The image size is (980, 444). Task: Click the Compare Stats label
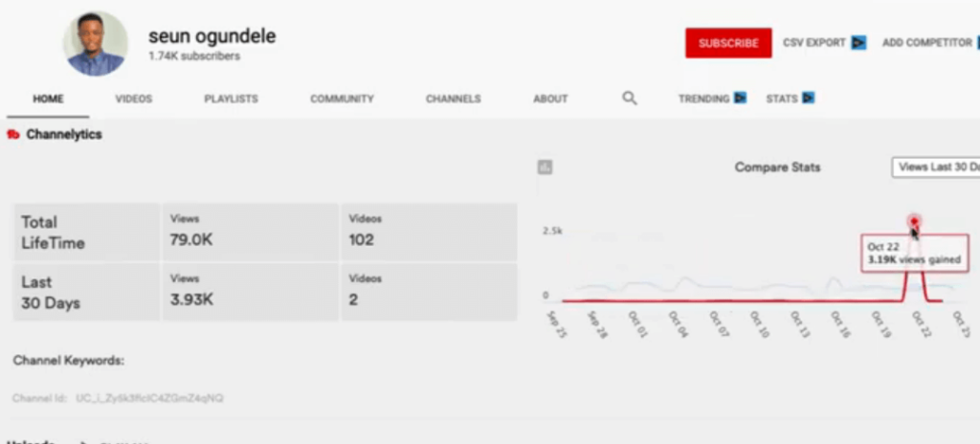(x=777, y=166)
